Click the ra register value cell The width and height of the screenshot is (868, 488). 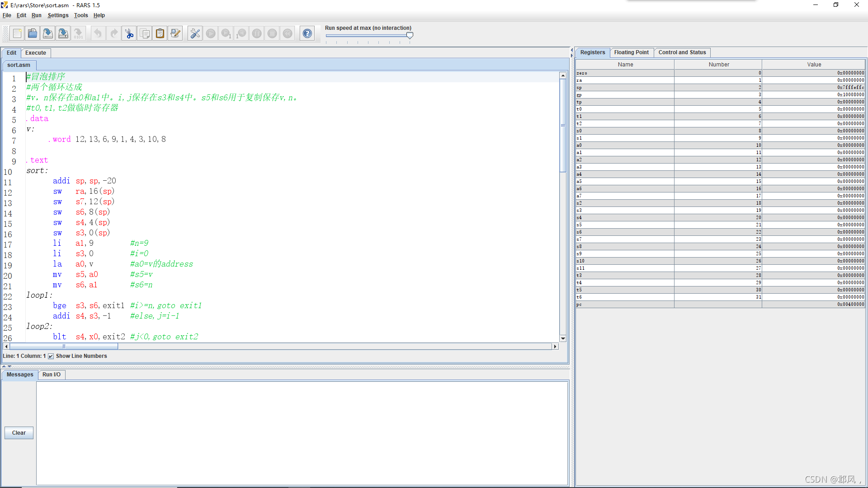click(x=814, y=80)
